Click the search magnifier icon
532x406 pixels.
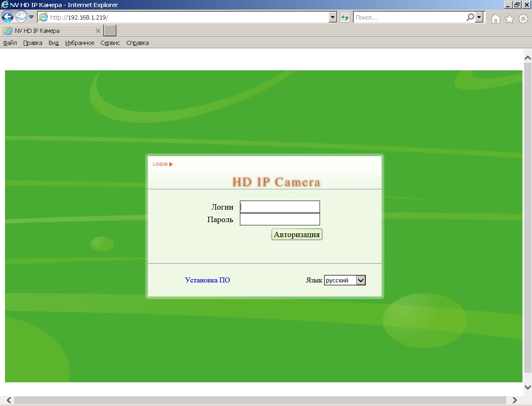click(470, 17)
